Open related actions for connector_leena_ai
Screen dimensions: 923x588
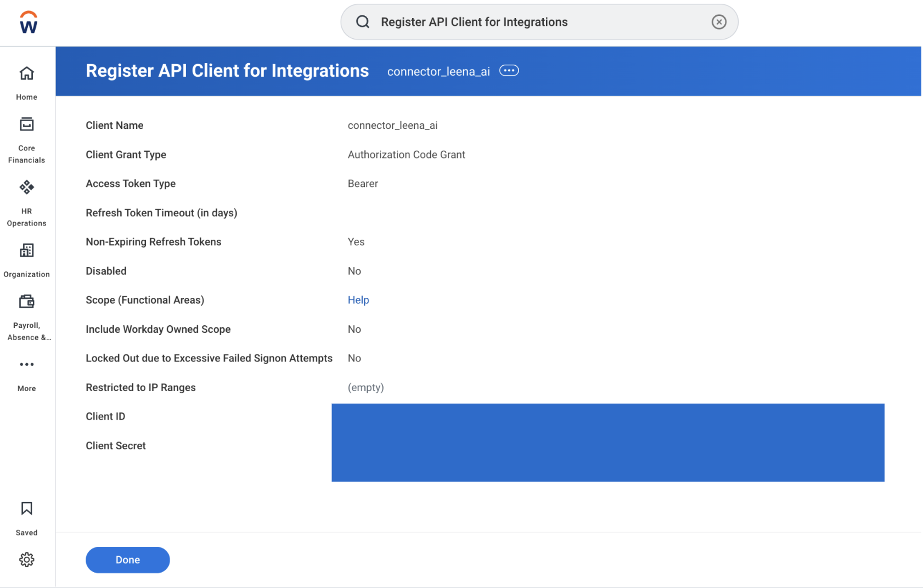pyautogui.click(x=509, y=71)
